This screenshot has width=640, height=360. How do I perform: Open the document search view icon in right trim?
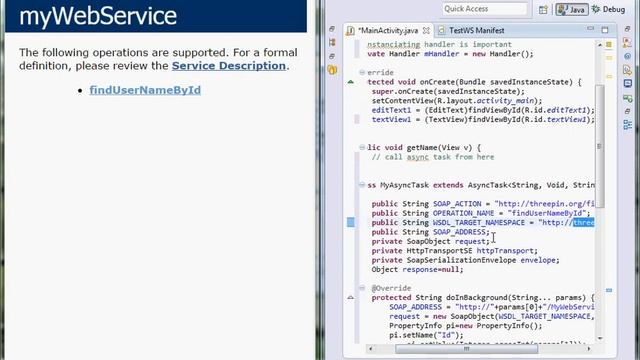[627, 70]
